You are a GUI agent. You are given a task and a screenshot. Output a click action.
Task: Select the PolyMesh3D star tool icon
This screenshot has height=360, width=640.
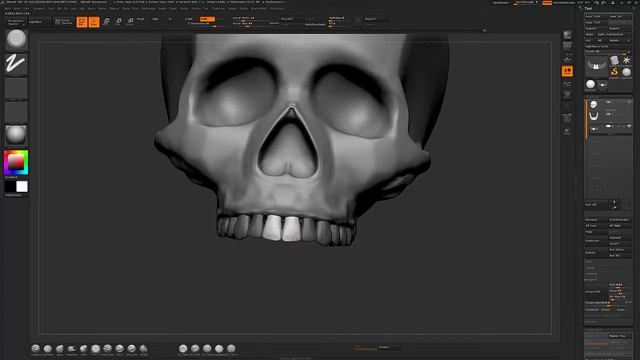coord(626,61)
